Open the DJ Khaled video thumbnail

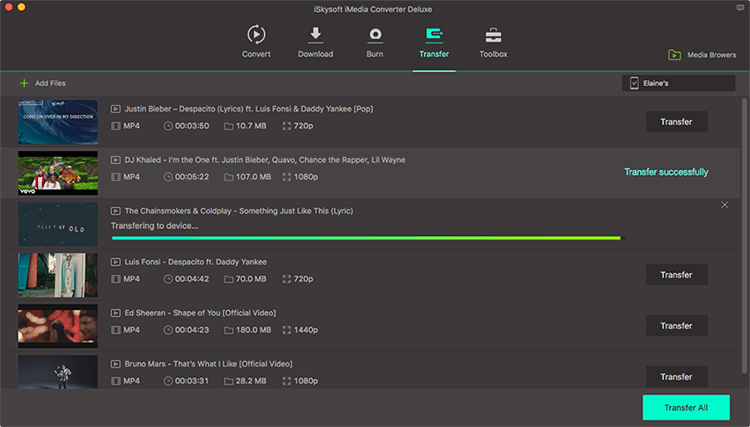(x=58, y=173)
